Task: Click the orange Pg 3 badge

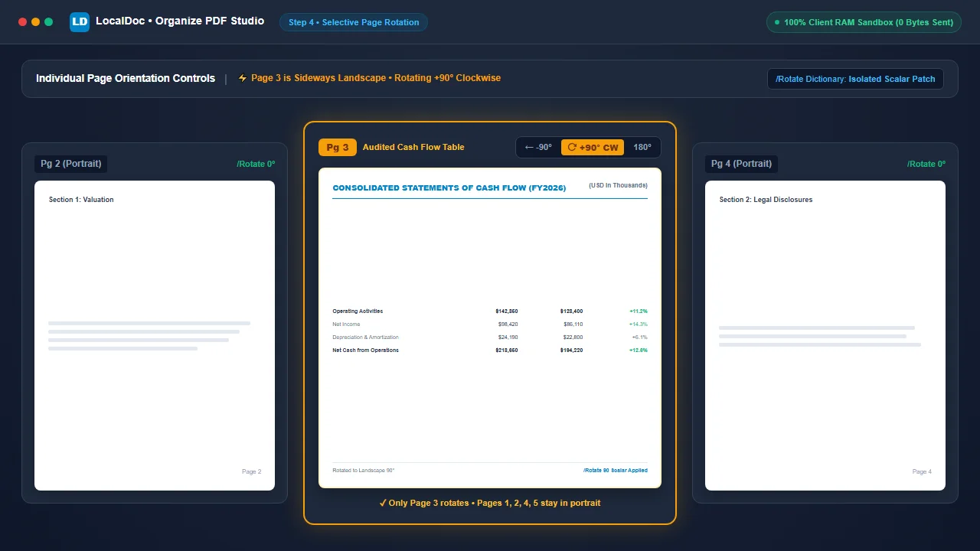Action: [338, 148]
